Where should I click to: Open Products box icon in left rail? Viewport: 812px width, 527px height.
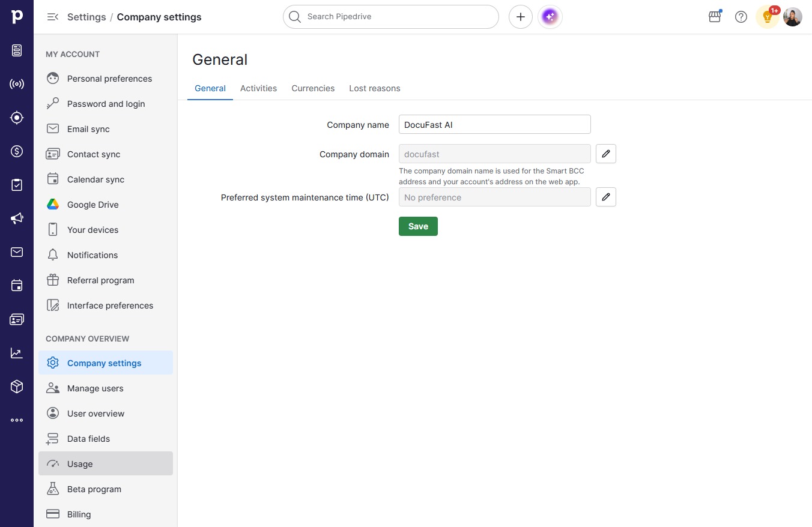tap(17, 387)
